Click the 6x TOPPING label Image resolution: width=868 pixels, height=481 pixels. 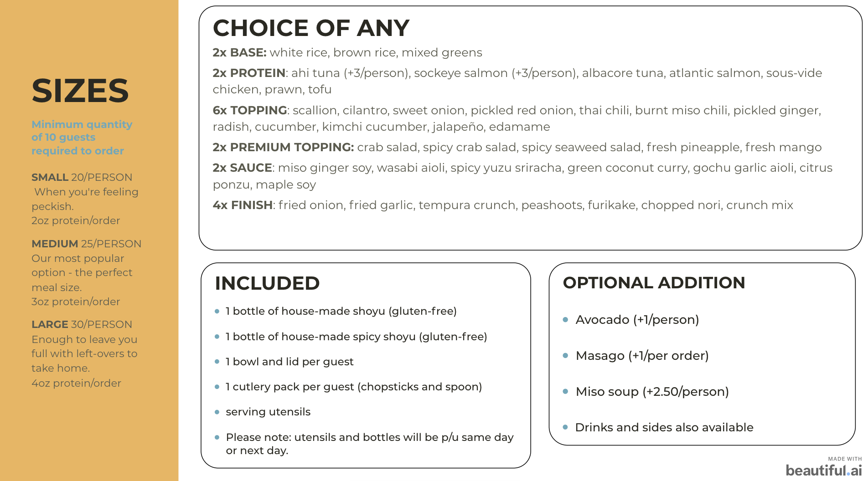(250, 110)
